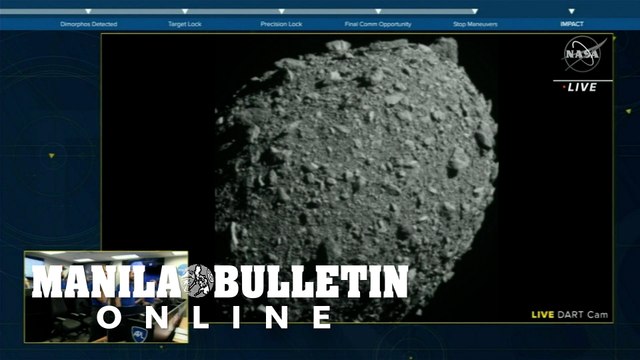Click the 'LIVE DART Cam' caption
The image size is (640, 360).
[570, 315]
